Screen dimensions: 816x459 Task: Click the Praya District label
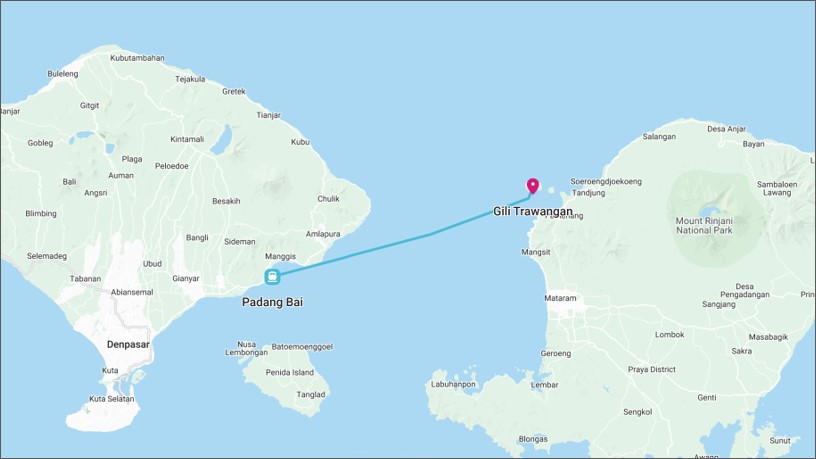click(652, 369)
